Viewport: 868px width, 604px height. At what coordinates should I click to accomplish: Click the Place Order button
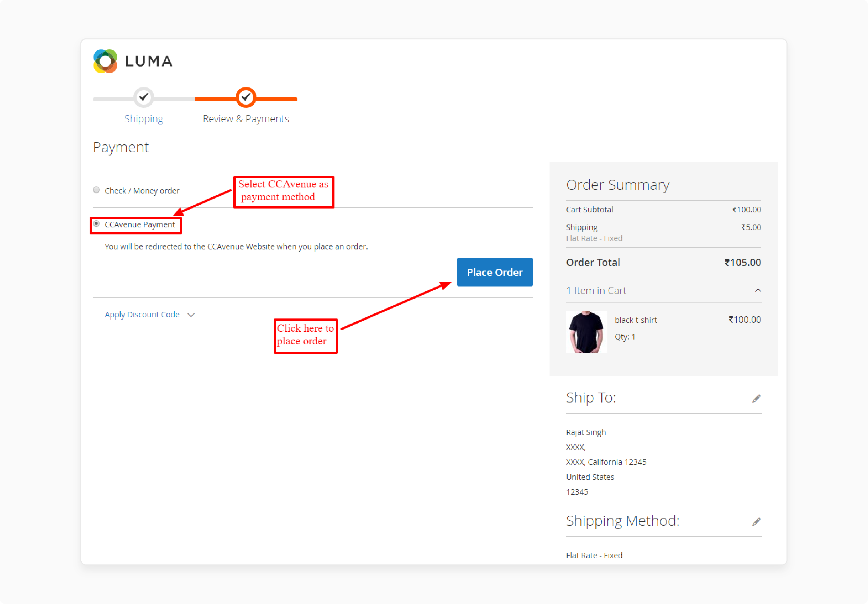495,272
